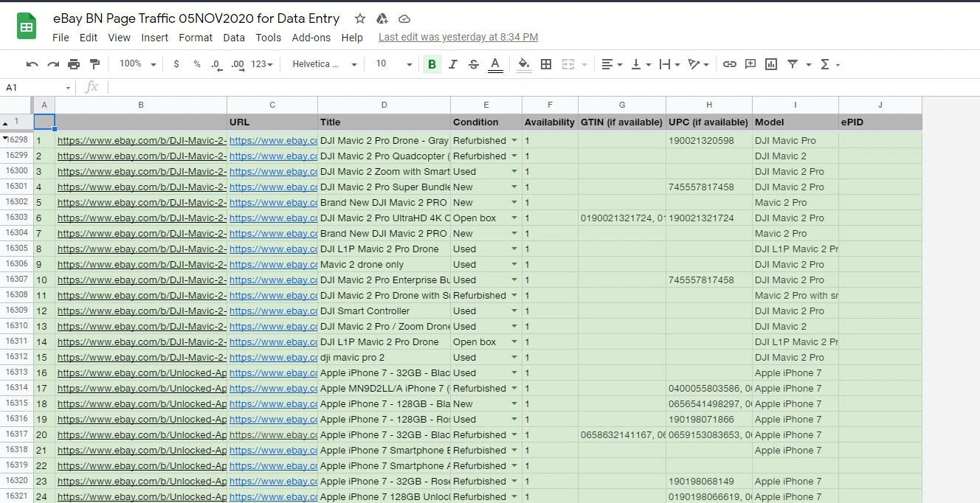Create a filter
The height and width of the screenshot is (503, 980).
coord(793,64)
